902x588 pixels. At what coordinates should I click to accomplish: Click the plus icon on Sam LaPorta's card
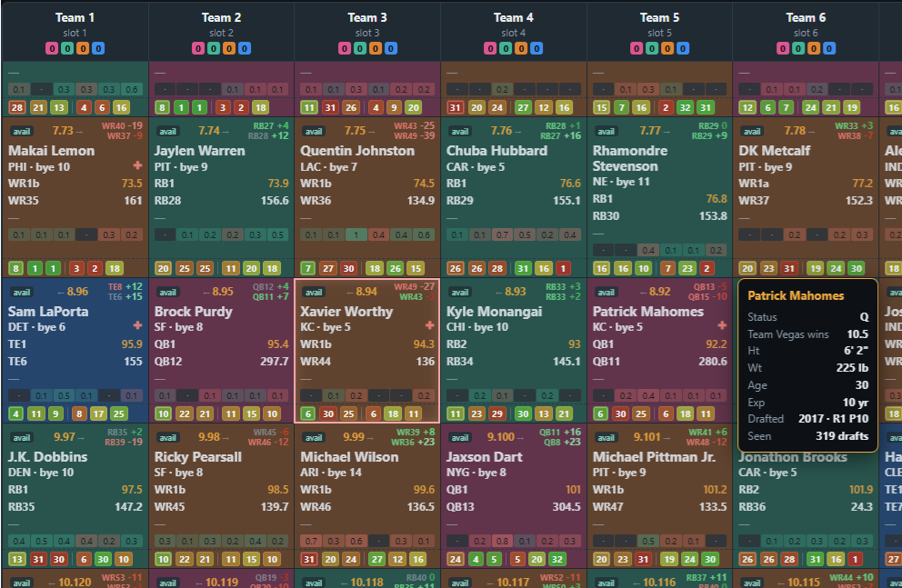point(137,325)
